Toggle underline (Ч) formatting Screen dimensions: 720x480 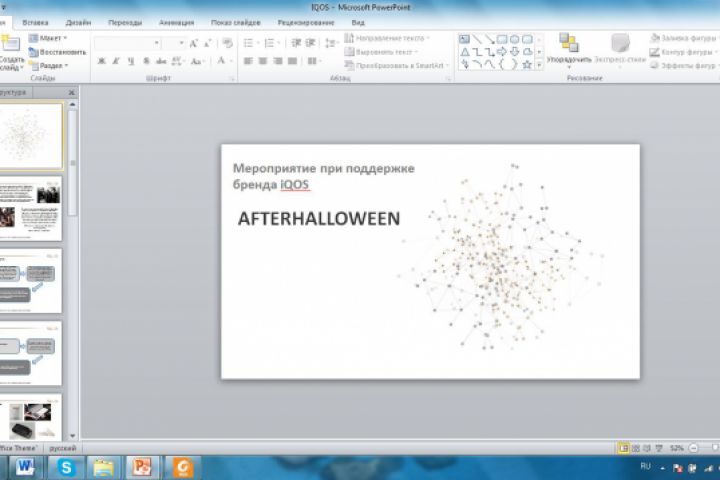tap(131, 61)
